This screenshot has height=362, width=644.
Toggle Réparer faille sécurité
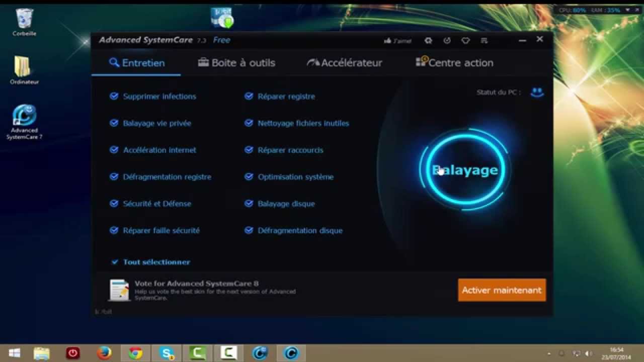point(114,230)
